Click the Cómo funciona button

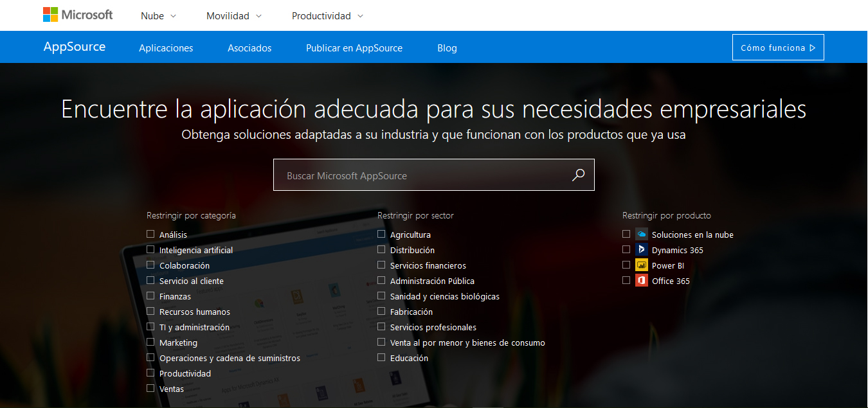(x=778, y=47)
